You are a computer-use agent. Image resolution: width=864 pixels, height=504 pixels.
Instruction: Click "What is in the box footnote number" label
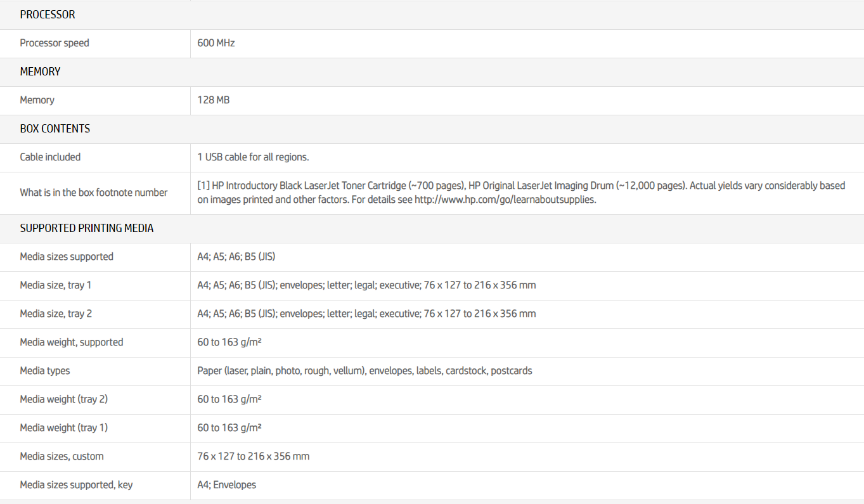pos(94,193)
